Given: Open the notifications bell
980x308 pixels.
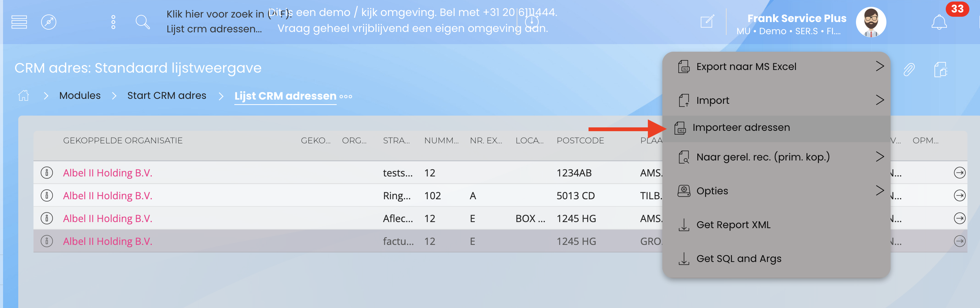Looking at the screenshot, I should coord(939,22).
